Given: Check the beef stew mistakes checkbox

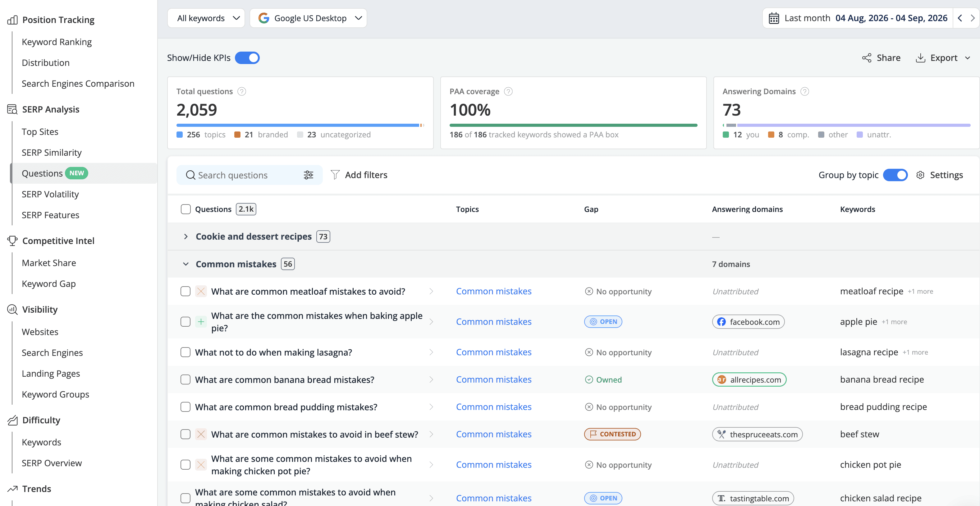Looking at the screenshot, I should (185, 434).
